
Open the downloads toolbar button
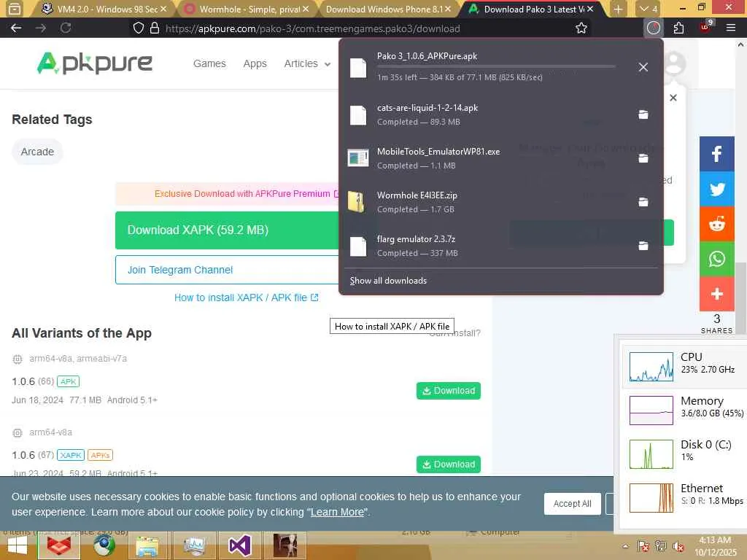pos(654,28)
